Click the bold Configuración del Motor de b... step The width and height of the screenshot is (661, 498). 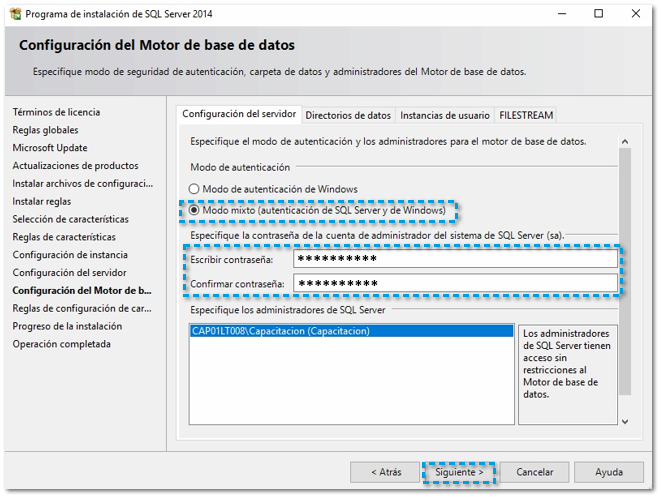82,291
